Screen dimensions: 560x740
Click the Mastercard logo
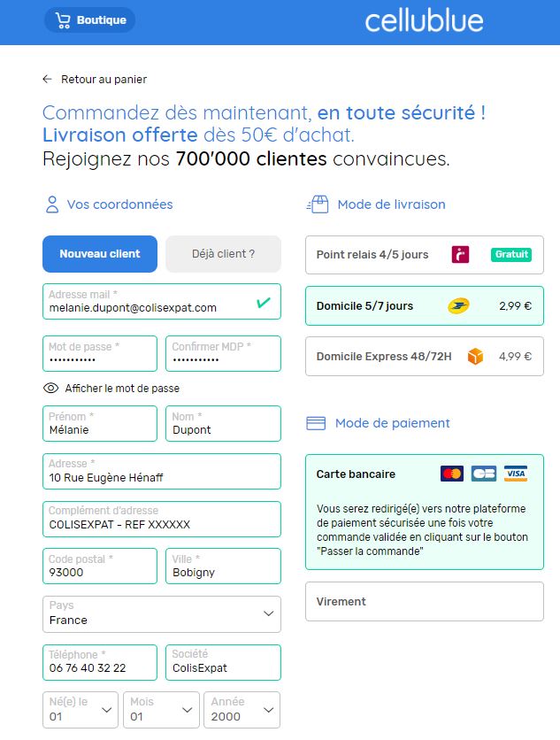(452, 474)
